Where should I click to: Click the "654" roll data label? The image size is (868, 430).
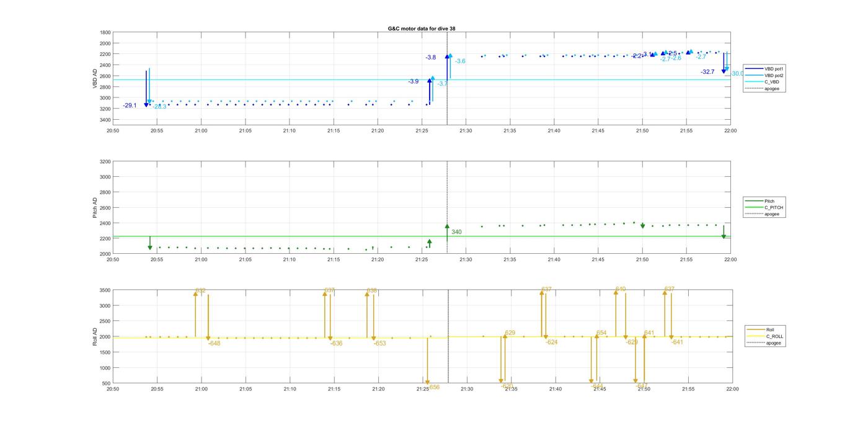[601, 333]
